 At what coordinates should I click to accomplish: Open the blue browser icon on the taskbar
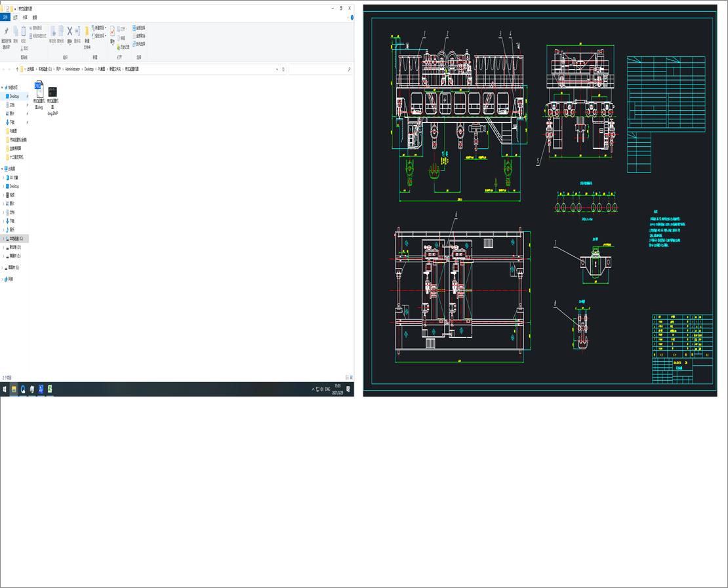pyautogui.click(x=23, y=389)
